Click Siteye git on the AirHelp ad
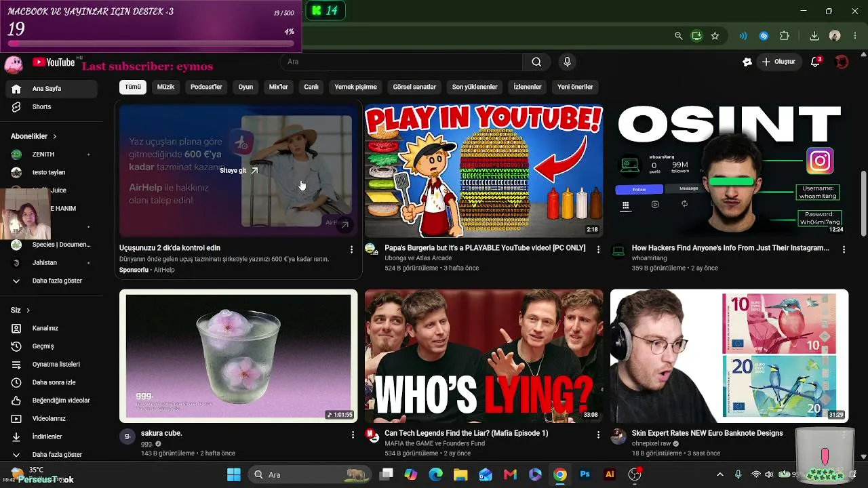The height and width of the screenshot is (488, 868). point(239,171)
